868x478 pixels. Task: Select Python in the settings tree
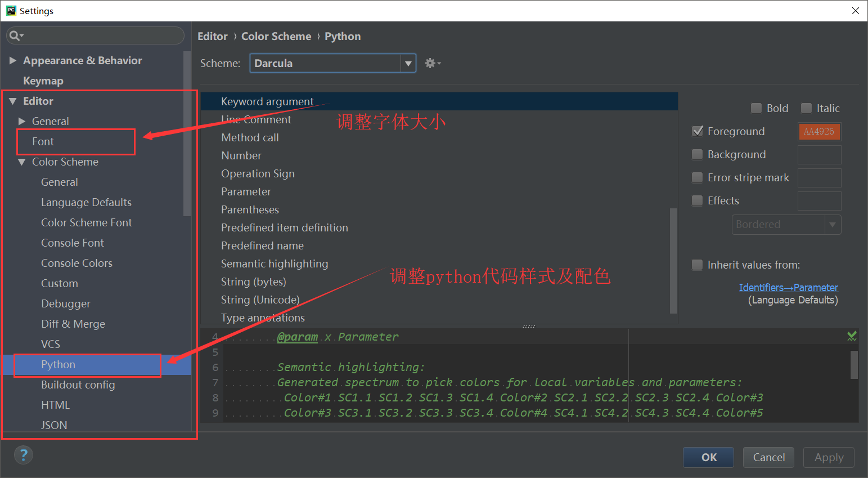[58, 364]
